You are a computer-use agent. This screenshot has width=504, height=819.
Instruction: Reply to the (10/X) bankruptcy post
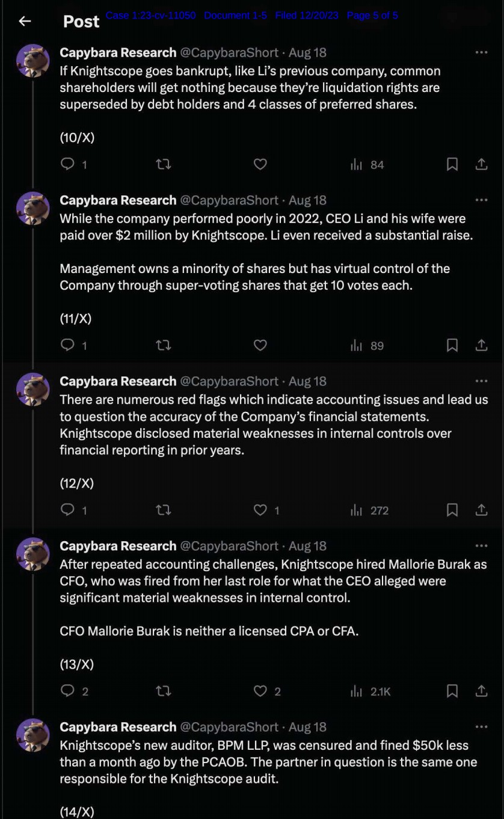[x=68, y=164]
